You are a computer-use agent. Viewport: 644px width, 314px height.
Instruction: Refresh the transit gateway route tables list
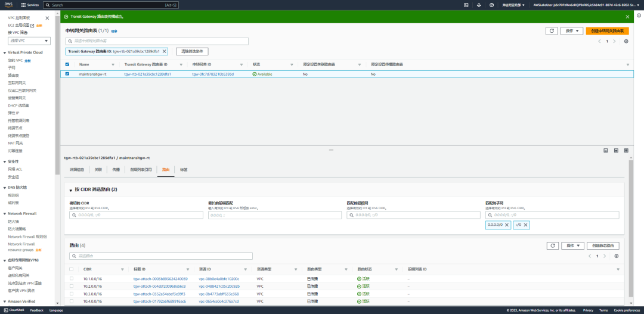pos(552,31)
